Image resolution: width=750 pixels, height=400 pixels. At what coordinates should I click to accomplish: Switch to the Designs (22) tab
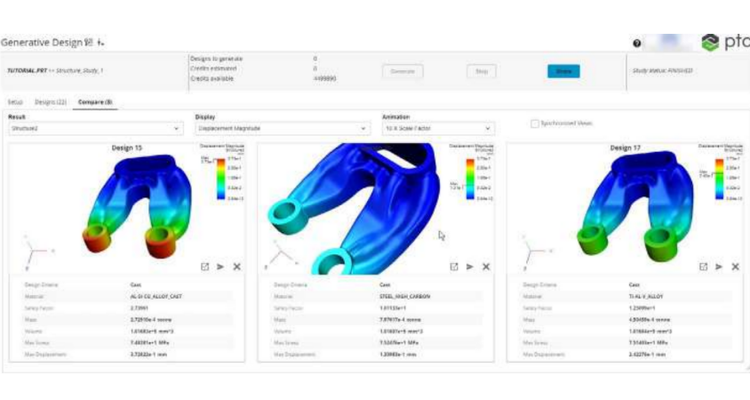[50, 102]
